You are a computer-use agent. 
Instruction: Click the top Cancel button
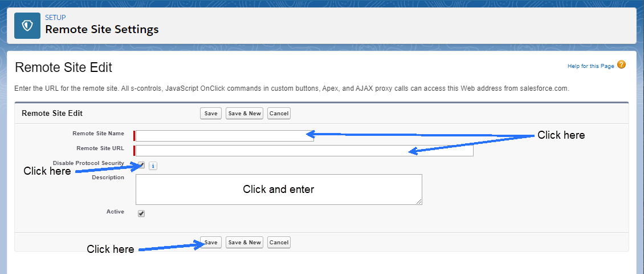(x=279, y=114)
